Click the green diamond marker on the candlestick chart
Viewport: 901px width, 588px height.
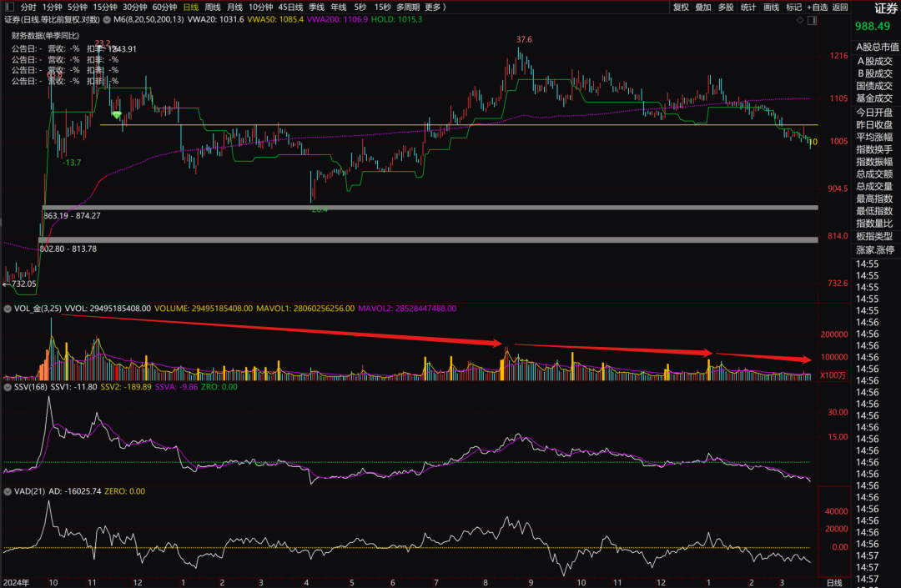(x=117, y=115)
